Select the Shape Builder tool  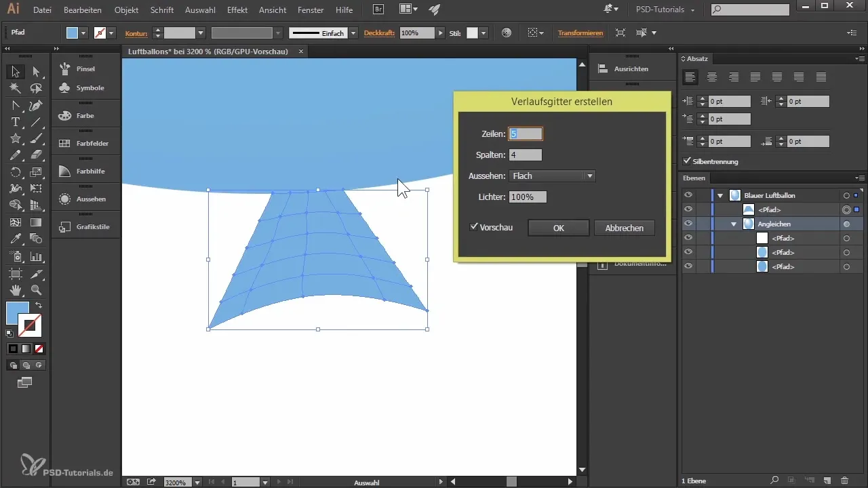(x=15, y=205)
